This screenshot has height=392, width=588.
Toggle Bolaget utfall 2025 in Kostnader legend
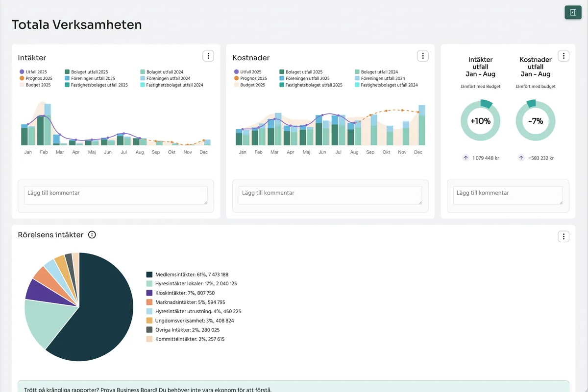pos(301,72)
